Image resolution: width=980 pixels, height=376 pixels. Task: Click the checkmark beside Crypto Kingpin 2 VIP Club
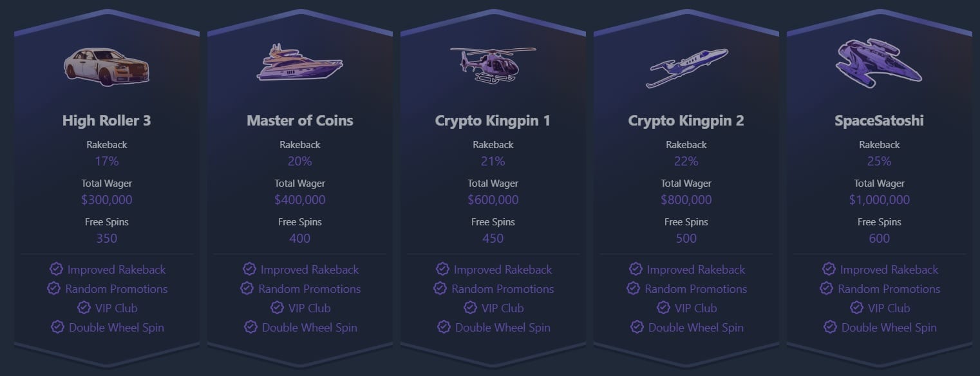click(x=663, y=308)
